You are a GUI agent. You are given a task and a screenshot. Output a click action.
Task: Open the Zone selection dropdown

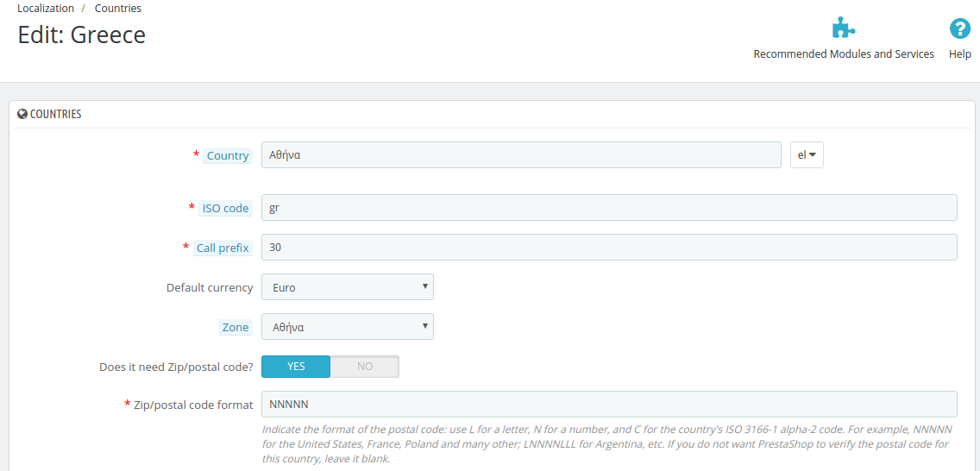tap(348, 327)
